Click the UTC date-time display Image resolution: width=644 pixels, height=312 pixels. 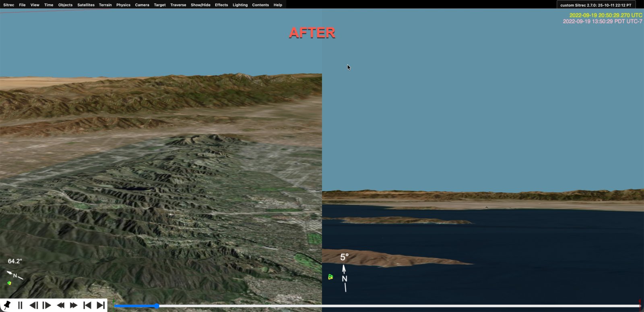[605, 15]
